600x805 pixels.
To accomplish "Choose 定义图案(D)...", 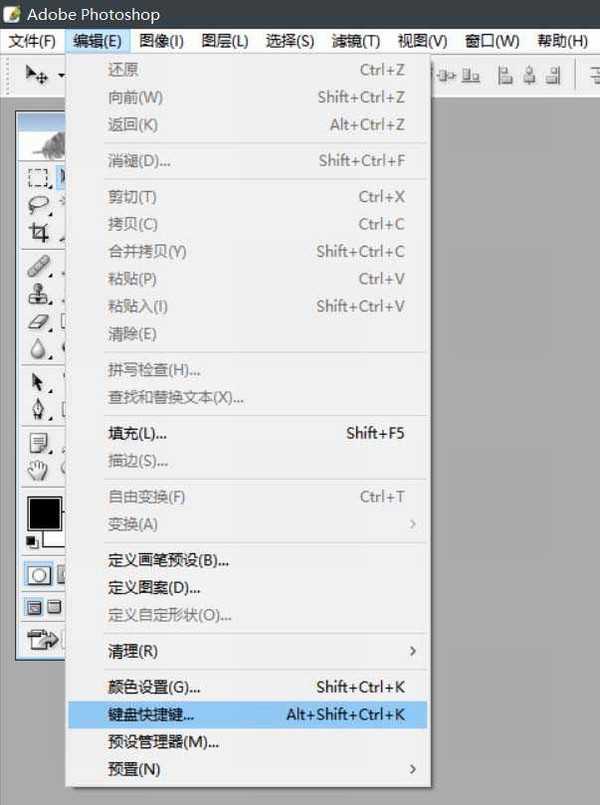I will (248, 587).
